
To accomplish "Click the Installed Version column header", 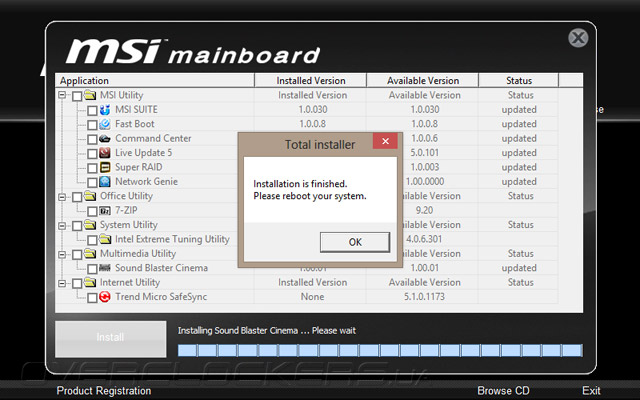I will pos(311,80).
